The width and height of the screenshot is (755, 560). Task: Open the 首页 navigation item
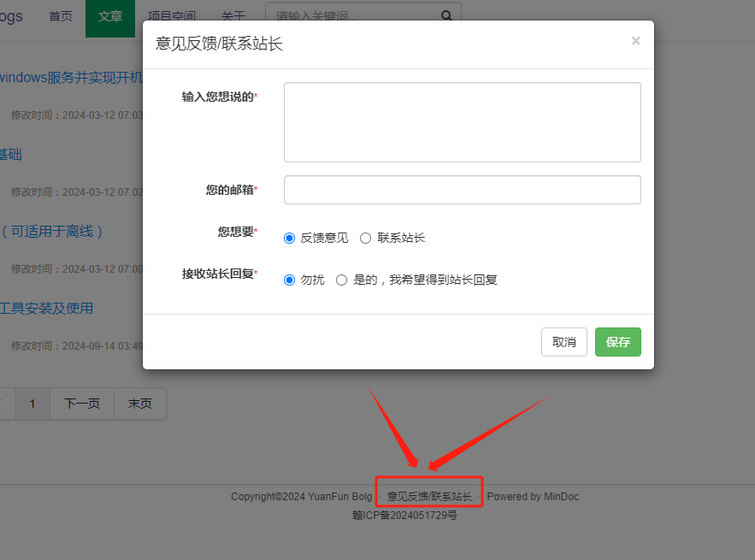(x=61, y=16)
